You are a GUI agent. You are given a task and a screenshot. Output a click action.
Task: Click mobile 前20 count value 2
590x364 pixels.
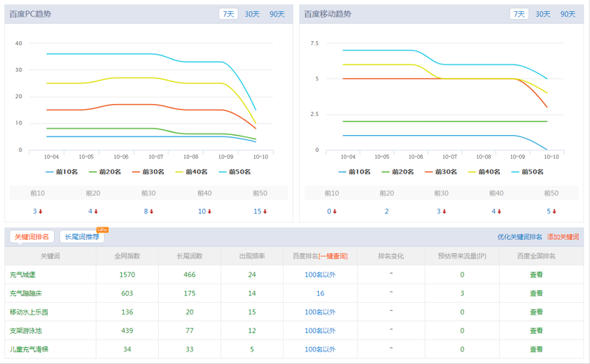(386, 212)
